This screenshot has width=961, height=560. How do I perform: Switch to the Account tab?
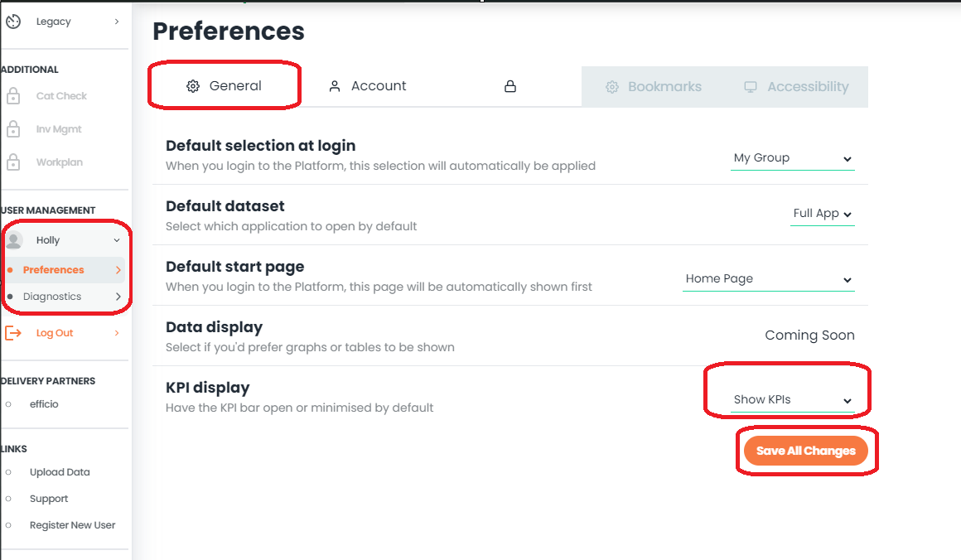368,86
